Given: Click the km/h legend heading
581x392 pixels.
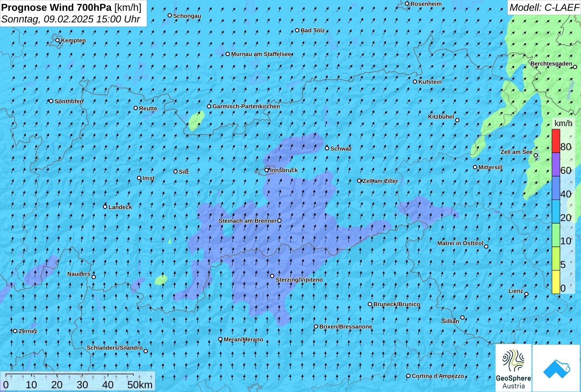Looking at the screenshot, I should tap(564, 124).
